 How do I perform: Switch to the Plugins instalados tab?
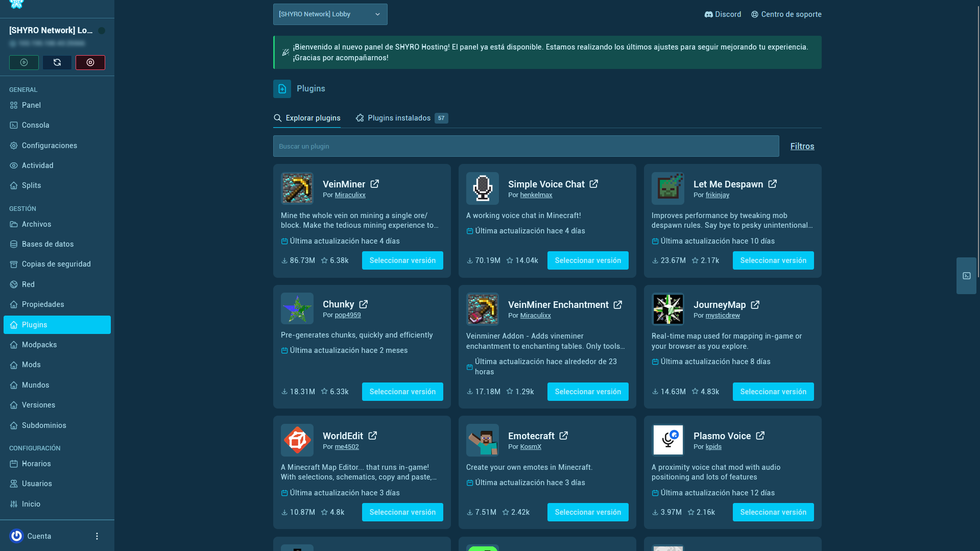point(402,118)
